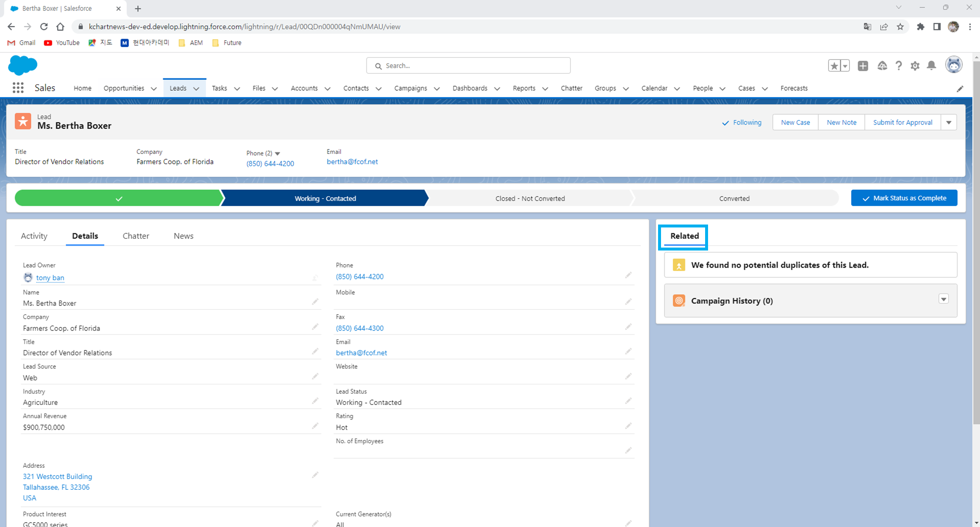Screen dimensions: 980x527
Task: Expand the Campaigns nav dropdown
Action: pyautogui.click(x=437, y=89)
